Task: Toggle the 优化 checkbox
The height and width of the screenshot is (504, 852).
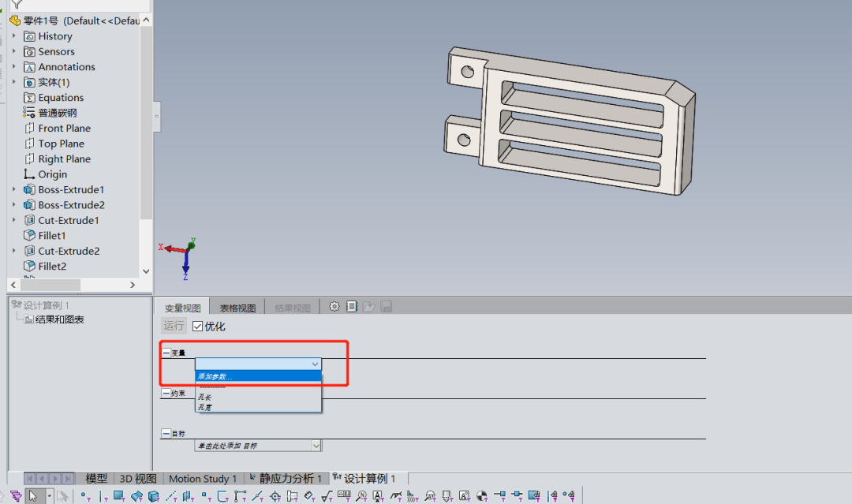Action: [x=197, y=327]
